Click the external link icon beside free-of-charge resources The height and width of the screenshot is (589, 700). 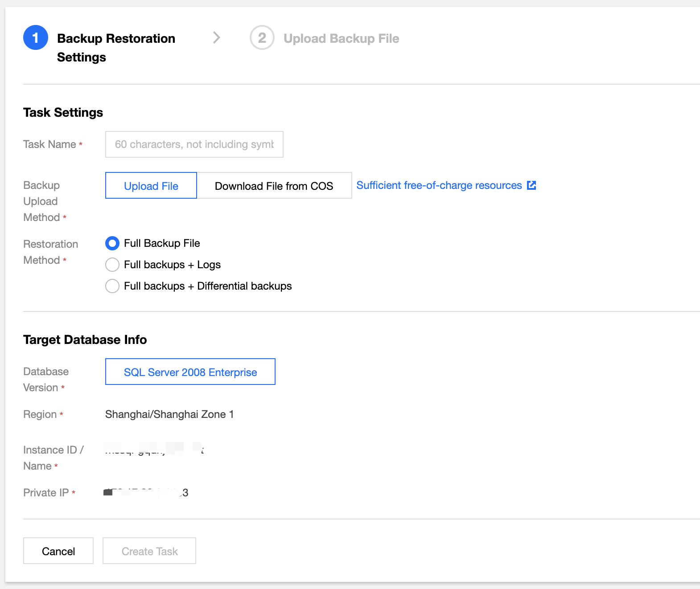tap(531, 185)
